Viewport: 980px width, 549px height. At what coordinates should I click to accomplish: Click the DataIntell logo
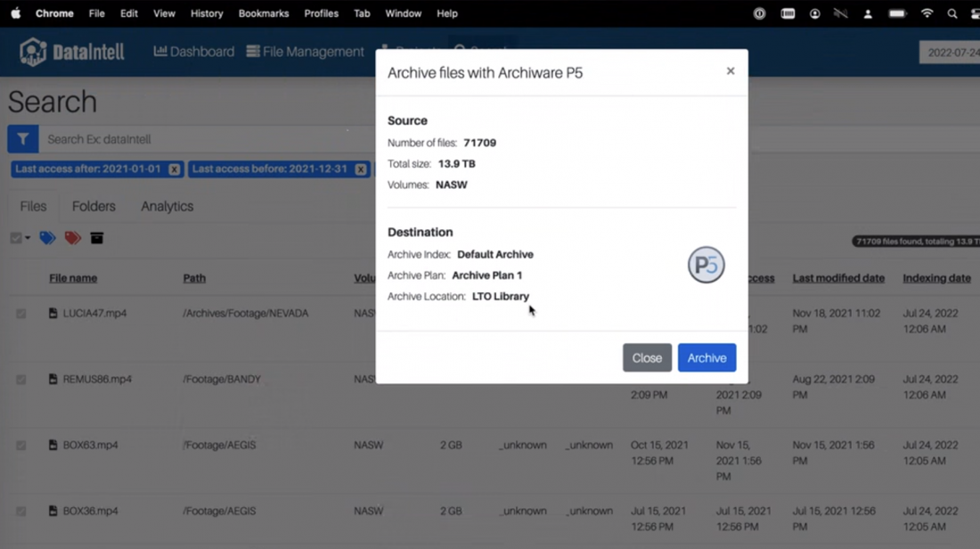coord(72,52)
